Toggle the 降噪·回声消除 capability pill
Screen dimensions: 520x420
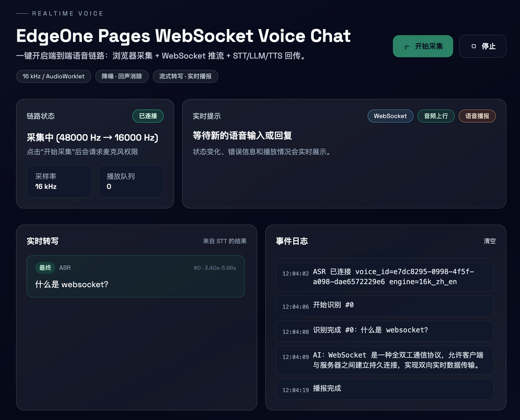click(x=122, y=76)
